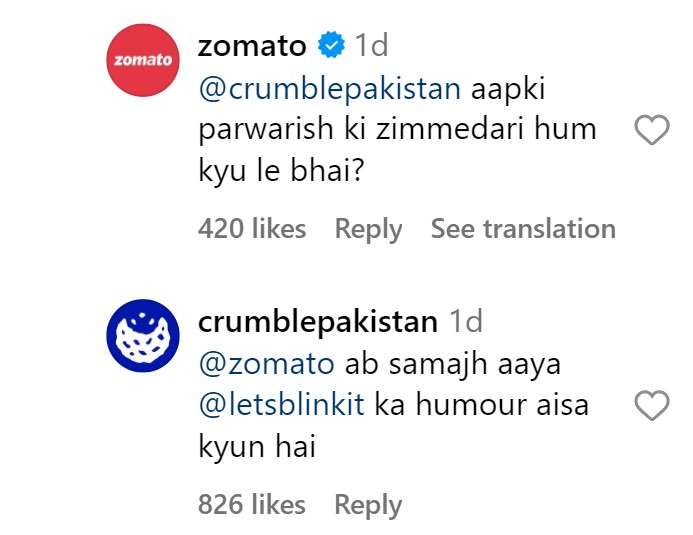This screenshot has height=535, width=693.
Task: Open the Zomato red profile picture
Action: pos(143,60)
